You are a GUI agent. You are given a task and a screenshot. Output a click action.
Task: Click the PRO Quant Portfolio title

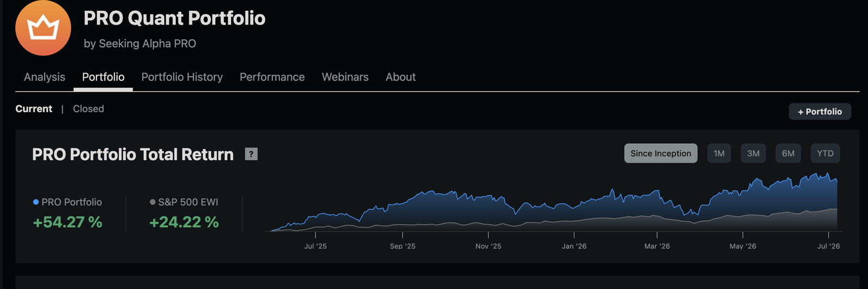point(174,18)
